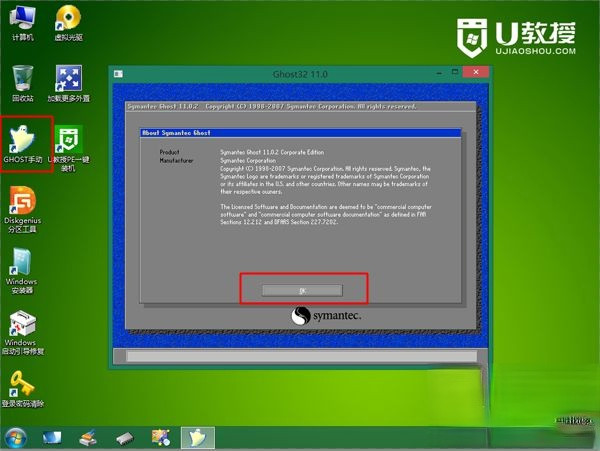Open the 虚拟光驱 desktop icon
Image resolution: width=600 pixels, height=451 pixels.
68,24
